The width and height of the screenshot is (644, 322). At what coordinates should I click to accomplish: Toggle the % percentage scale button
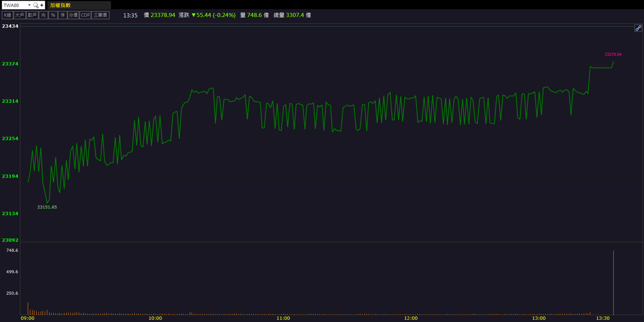tap(53, 15)
